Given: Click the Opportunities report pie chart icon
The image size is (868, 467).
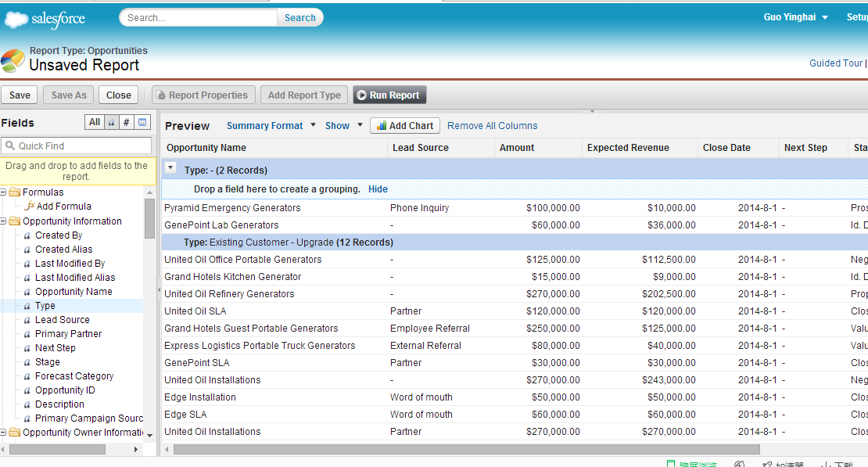Looking at the screenshot, I should (x=13, y=60).
